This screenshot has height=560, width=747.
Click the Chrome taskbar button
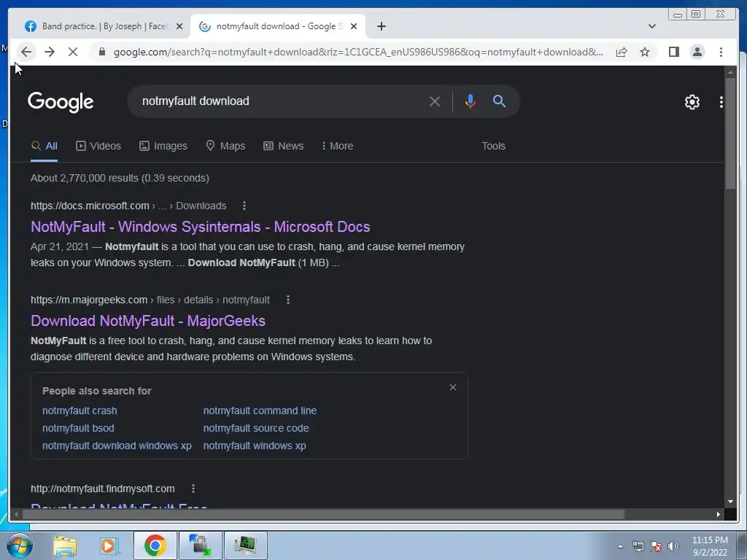pyautogui.click(x=155, y=545)
